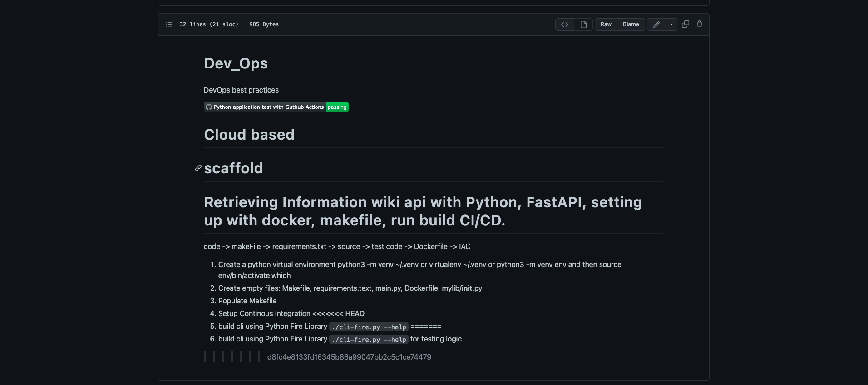This screenshot has width=868, height=385.
Task: Click the Retrieving Information wiki api heading
Action: [423, 211]
